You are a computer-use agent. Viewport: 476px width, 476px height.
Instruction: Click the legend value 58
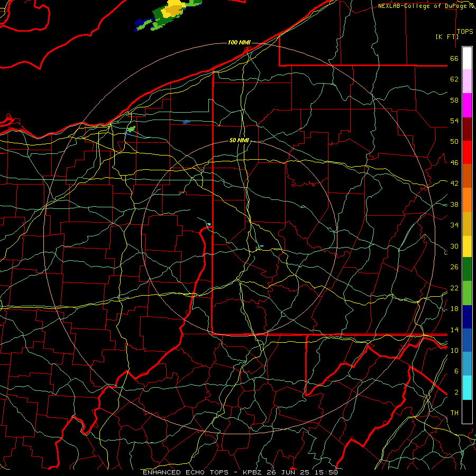tap(454, 100)
